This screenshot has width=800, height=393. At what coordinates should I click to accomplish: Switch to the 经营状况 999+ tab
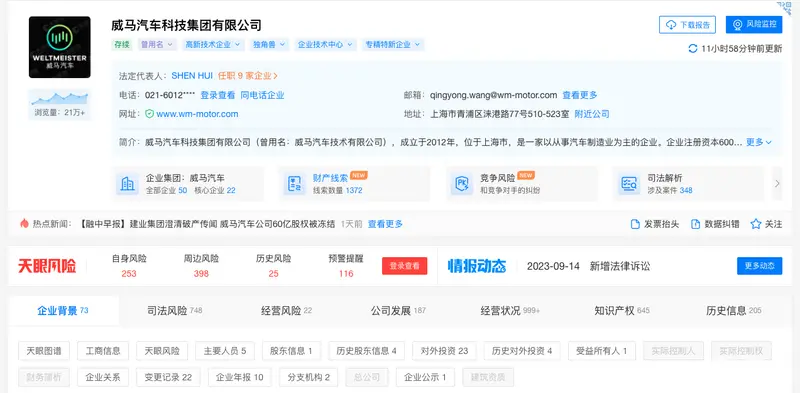(x=510, y=310)
